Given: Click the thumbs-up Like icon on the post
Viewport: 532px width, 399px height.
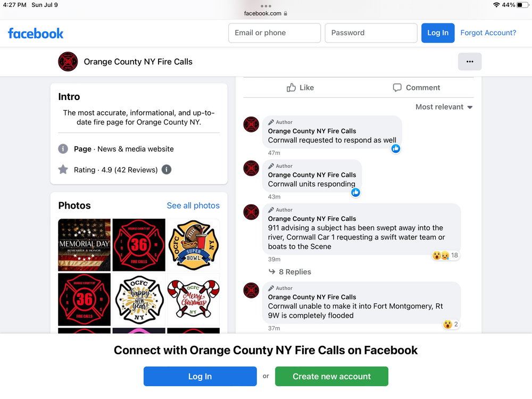Looking at the screenshot, I should (291, 88).
